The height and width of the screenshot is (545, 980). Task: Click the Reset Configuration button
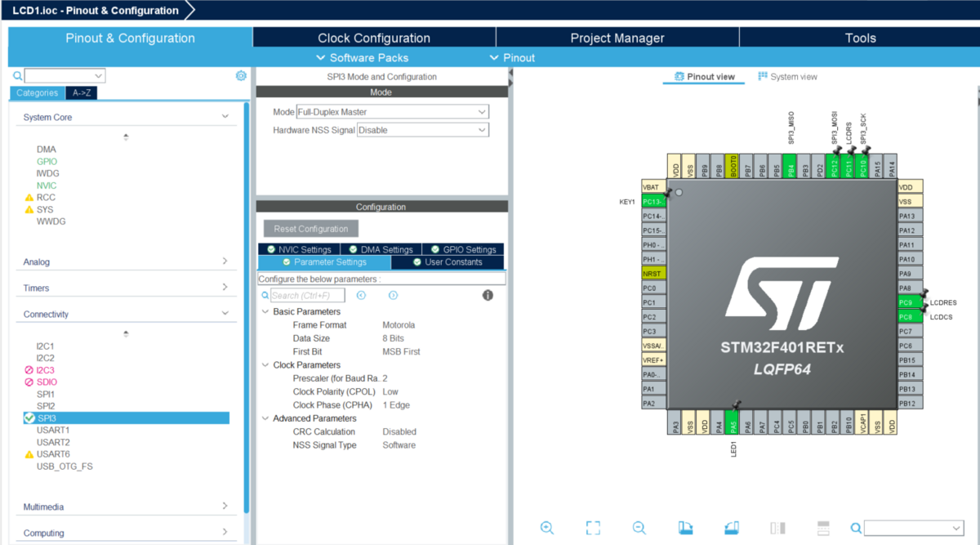[310, 229]
